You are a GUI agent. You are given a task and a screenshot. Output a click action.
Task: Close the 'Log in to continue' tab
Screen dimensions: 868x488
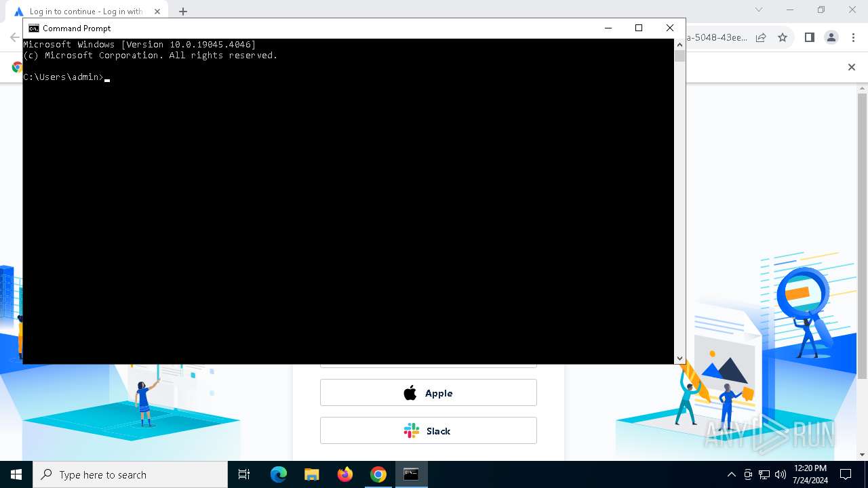157,12
